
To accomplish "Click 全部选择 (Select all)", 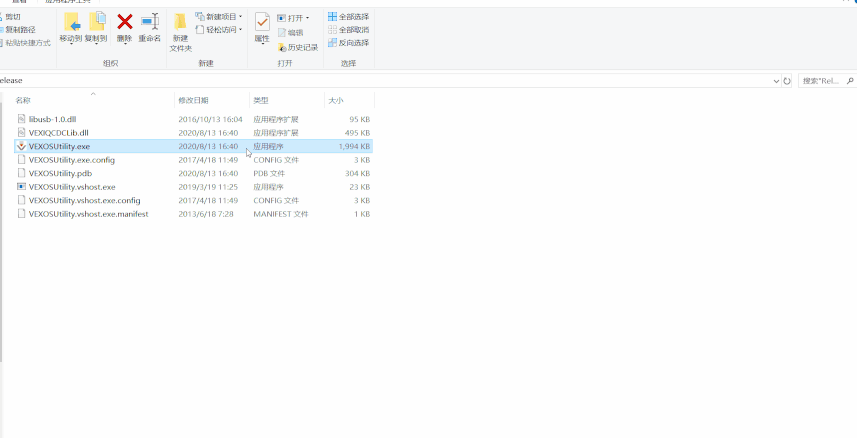I will point(349,17).
